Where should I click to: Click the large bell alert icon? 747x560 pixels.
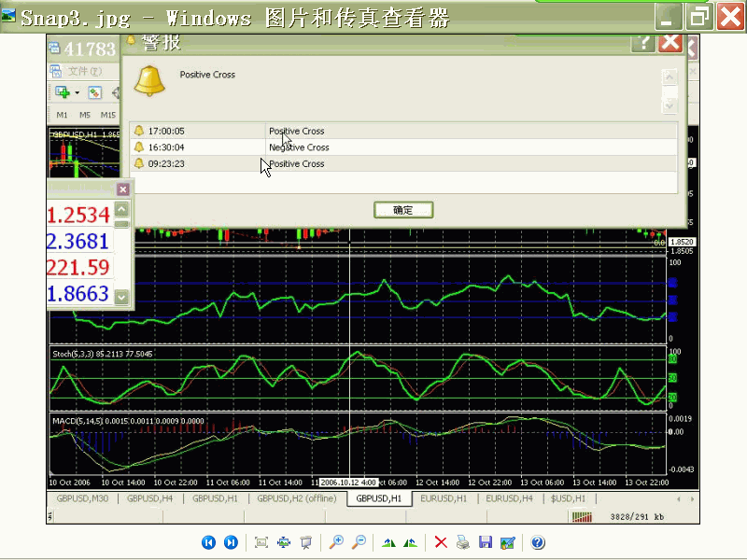coord(149,81)
